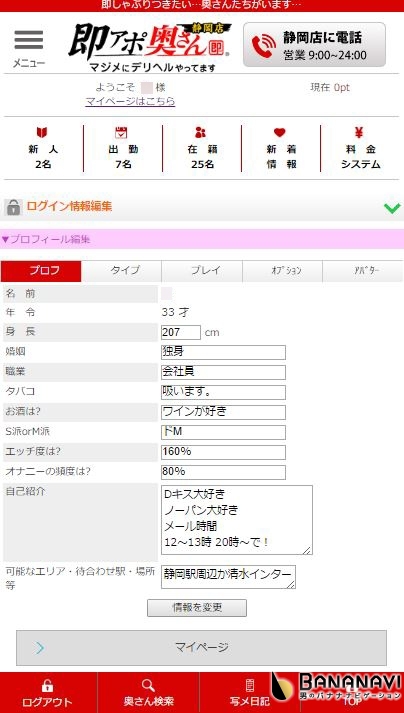Click 奥さん検索 magnifier icon
The height and width of the screenshot is (713, 404).
click(x=148, y=685)
